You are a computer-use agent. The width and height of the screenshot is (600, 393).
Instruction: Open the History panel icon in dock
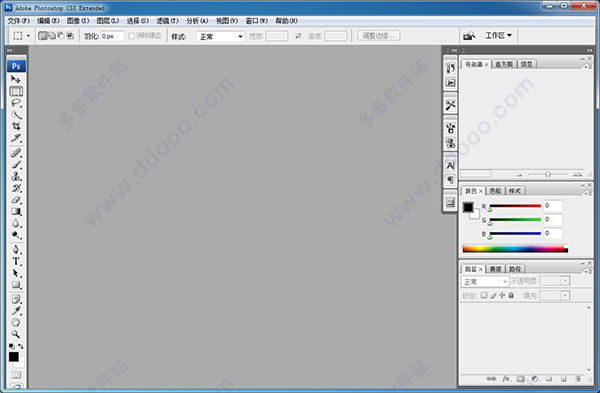pos(450,68)
